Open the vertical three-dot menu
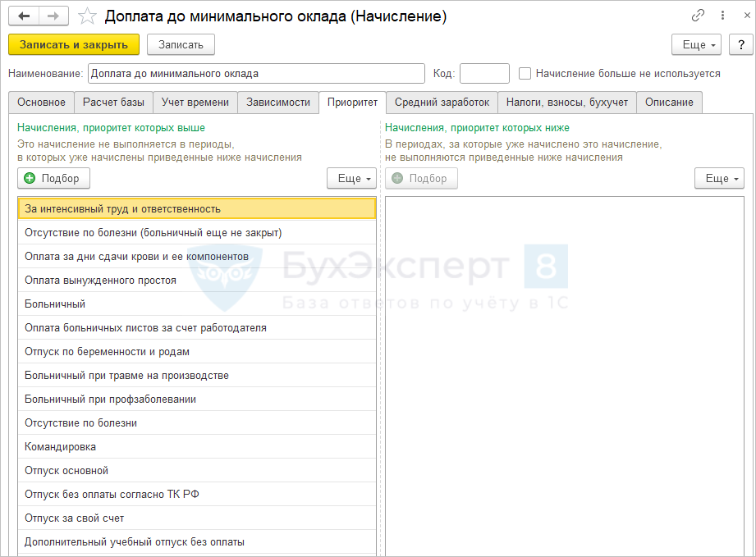 [x=722, y=16]
